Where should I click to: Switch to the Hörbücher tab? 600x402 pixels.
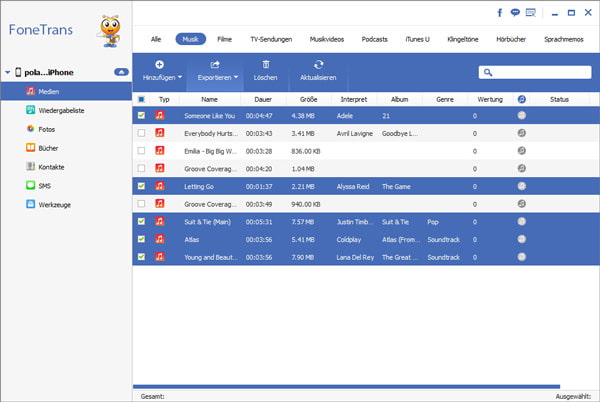point(511,39)
